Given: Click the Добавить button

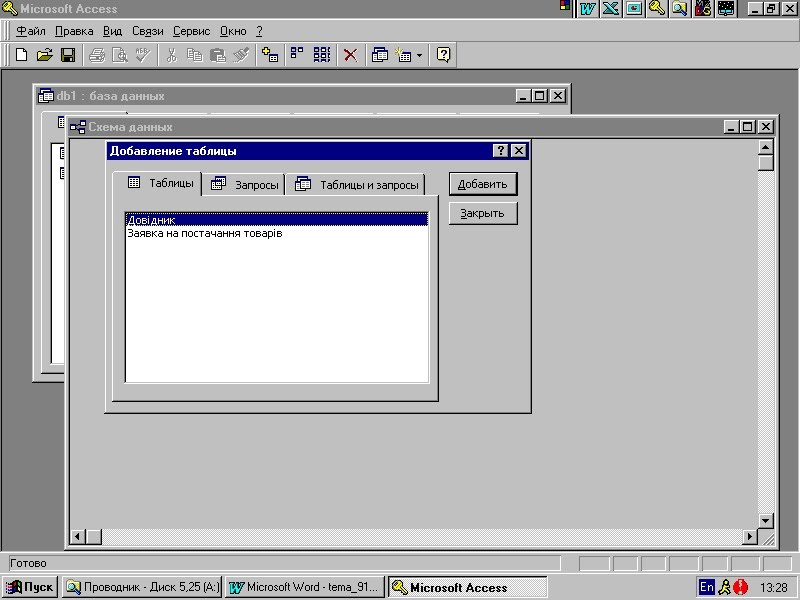Looking at the screenshot, I should 483,184.
